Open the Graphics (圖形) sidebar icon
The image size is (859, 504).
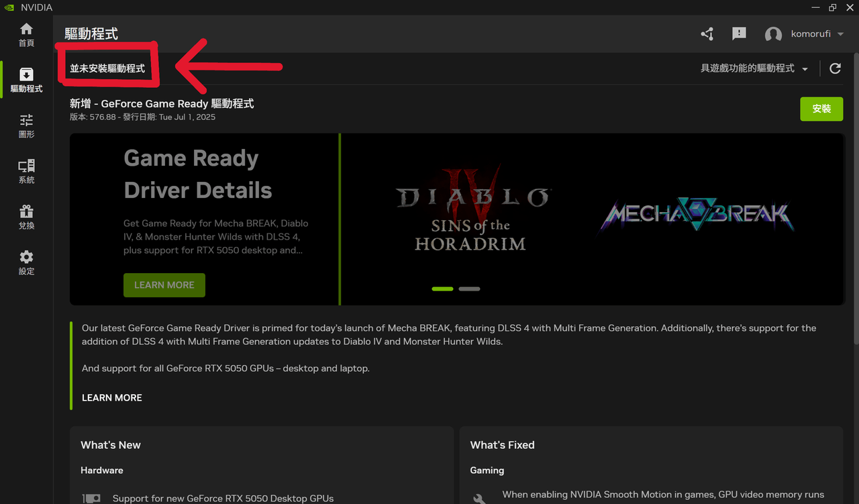[26, 125]
